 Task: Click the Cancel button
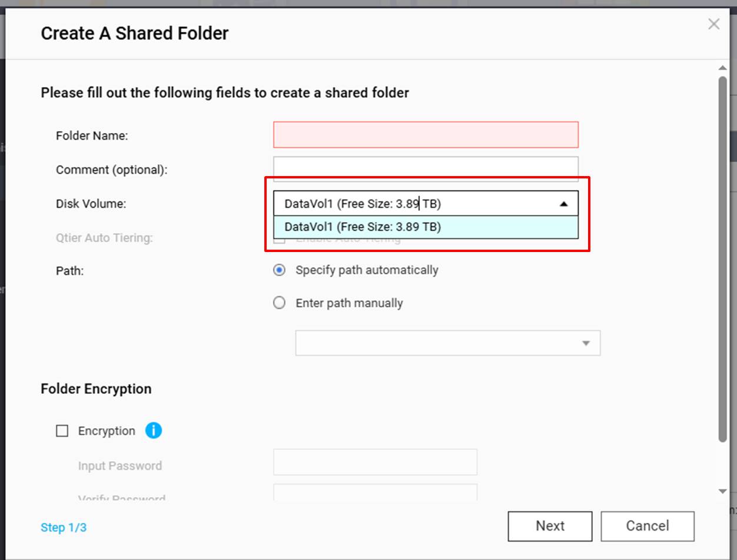tap(647, 526)
